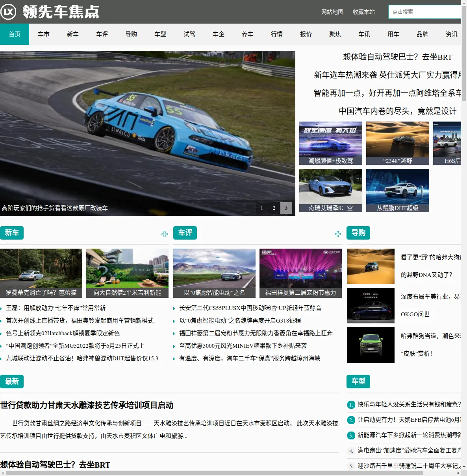Viewport: 467px width, 476px height.
Task: Open thumbnail 福田祥菱第二届宠粉节惠力
Action: click(300, 273)
